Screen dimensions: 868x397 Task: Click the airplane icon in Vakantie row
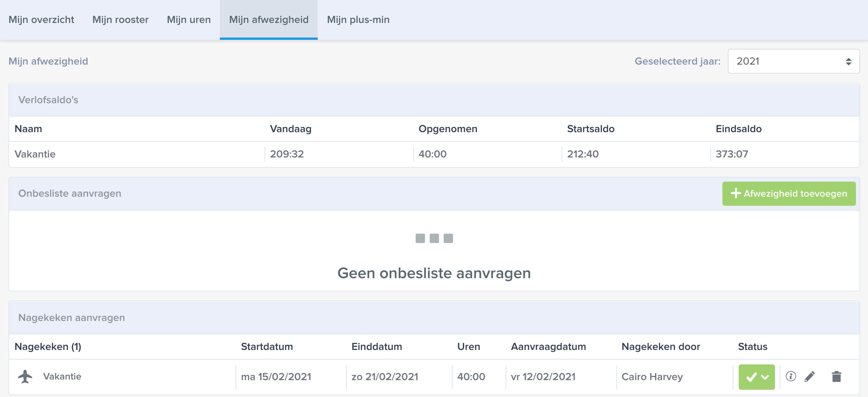coord(25,376)
